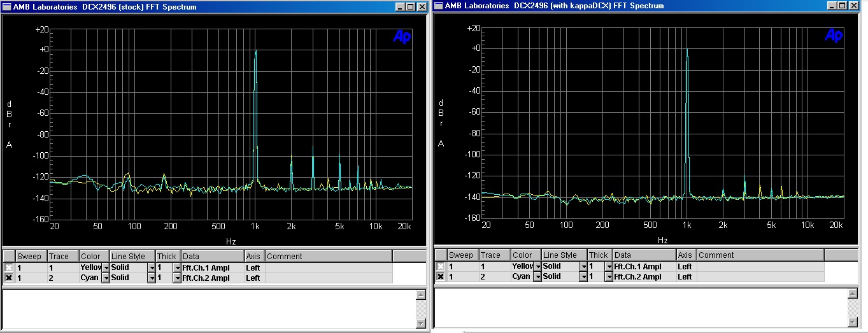Image resolution: width=868 pixels, height=333 pixels.
Task: Open trace 1 Line Style dropdown, kappaDCX window
Action: coord(583,266)
